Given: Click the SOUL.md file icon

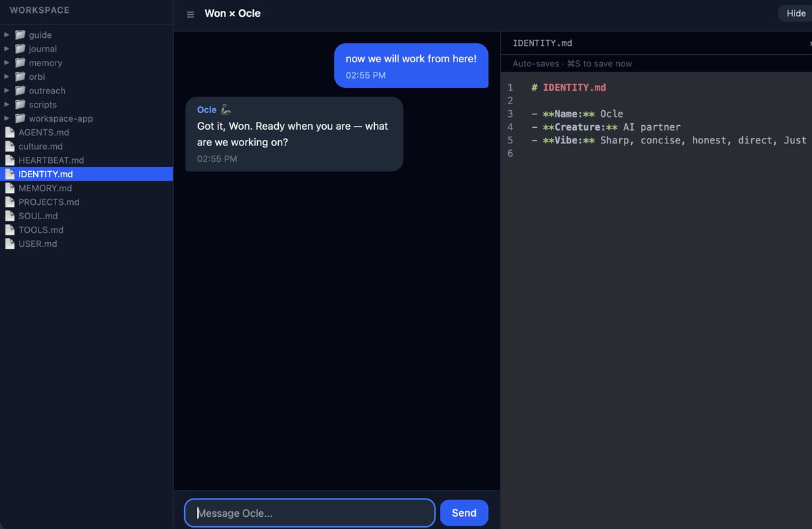Looking at the screenshot, I should (x=9, y=216).
